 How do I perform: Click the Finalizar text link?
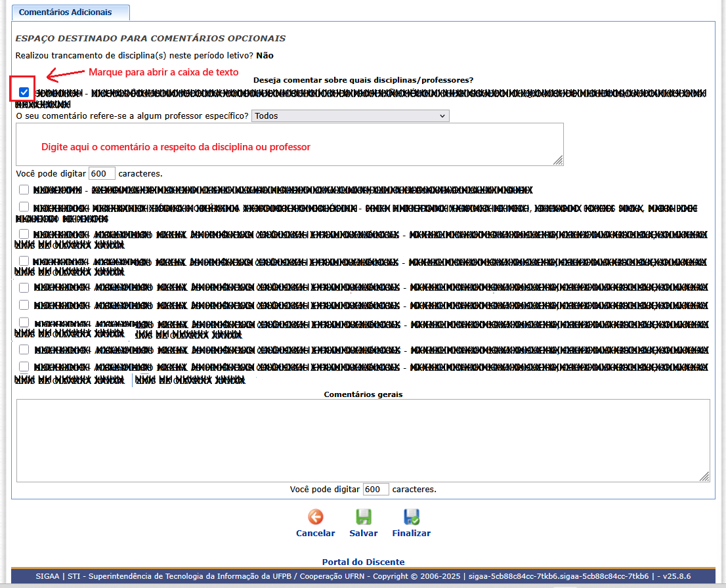pyautogui.click(x=412, y=534)
